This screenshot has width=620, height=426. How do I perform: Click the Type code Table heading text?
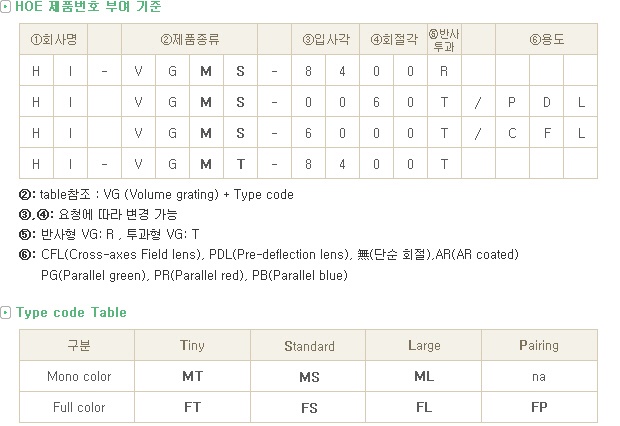71,312
